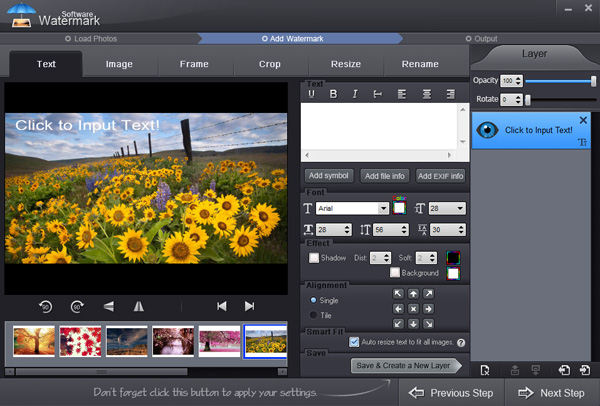Apply bold formatting to text
This screenshot has height=406, width=600.
point(332,94)
